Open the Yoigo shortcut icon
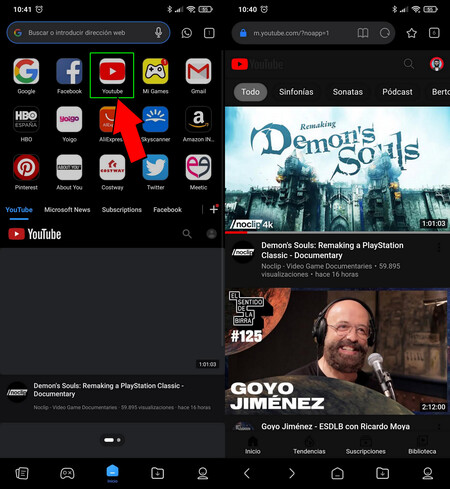Image resolution: width=450 pixels, height=489 pixels. (69, 119)
